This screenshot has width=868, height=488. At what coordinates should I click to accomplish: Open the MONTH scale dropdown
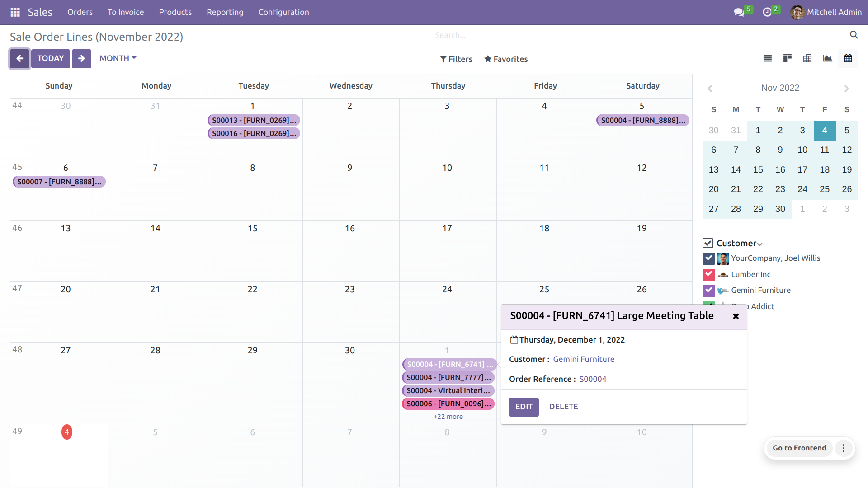(x=118, y=58)
